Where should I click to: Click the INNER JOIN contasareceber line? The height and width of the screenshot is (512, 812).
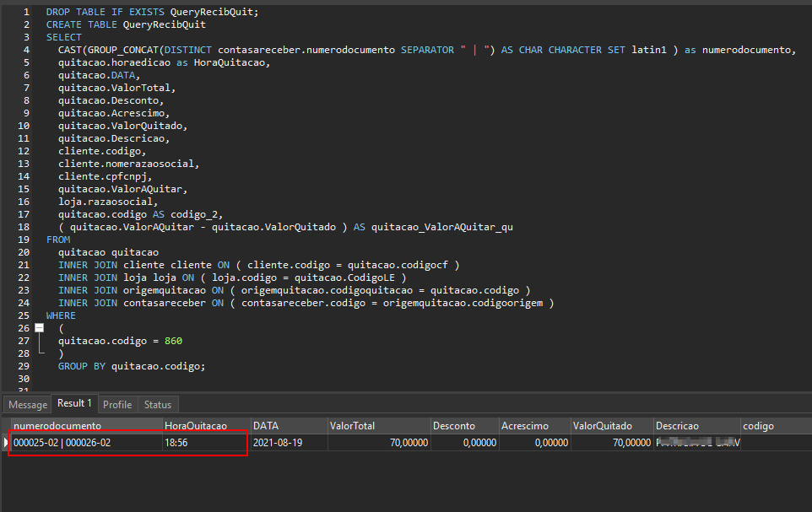[x=306, y=303]
